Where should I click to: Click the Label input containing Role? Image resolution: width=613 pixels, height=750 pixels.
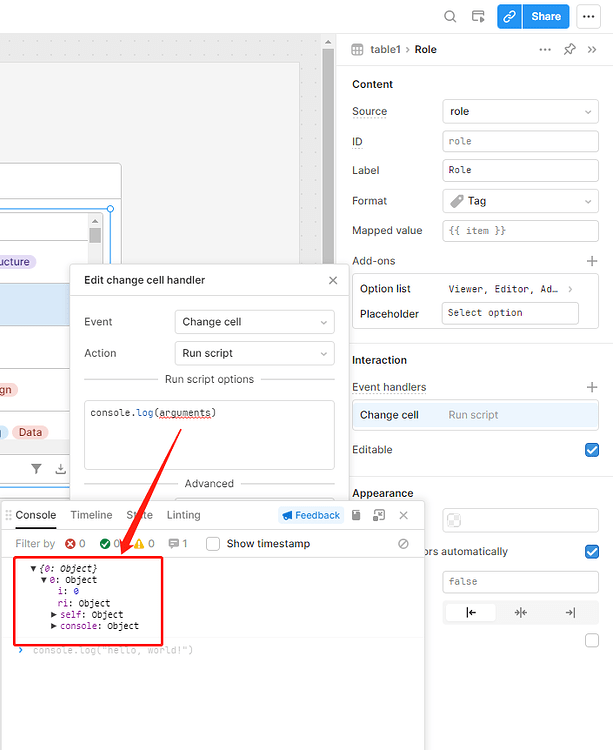(x=520, y=170)
